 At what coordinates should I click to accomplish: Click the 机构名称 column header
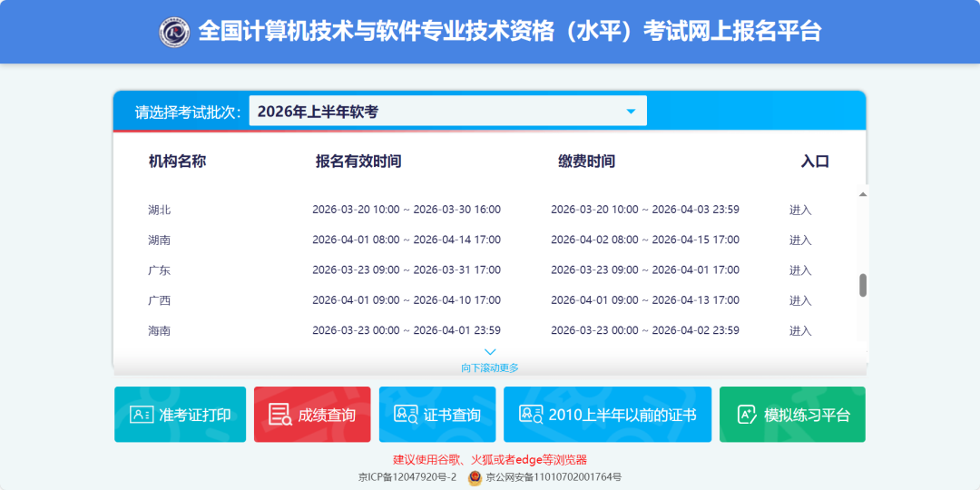point(178,162)
